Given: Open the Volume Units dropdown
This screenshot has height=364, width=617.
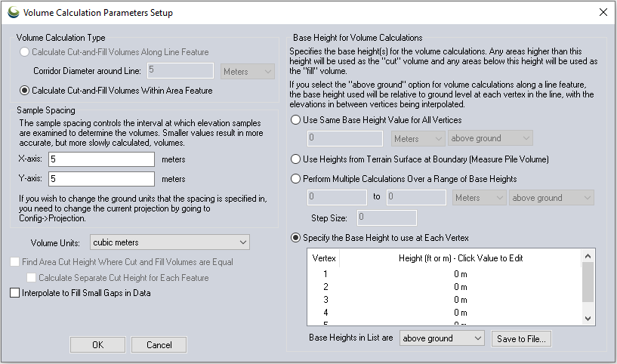Looking at the screenshot, I should coord(169,242).
